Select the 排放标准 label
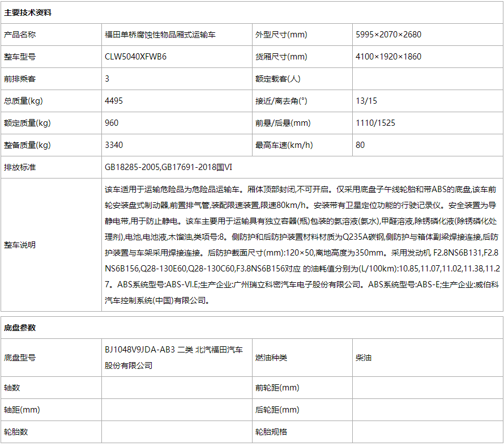Viewport: 504px width, 446px height. point(20,167)
